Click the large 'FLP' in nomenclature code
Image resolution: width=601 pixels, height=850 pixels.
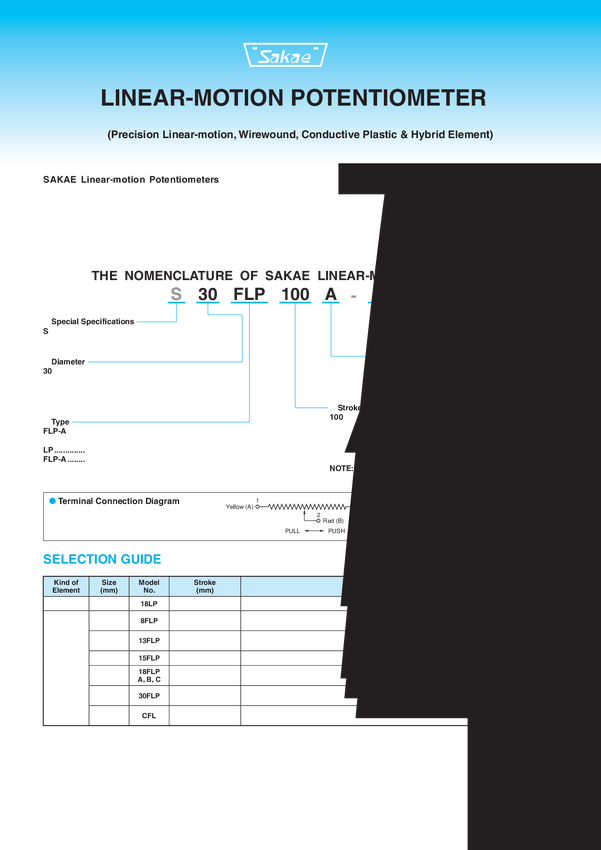click(x=249, y=294)
